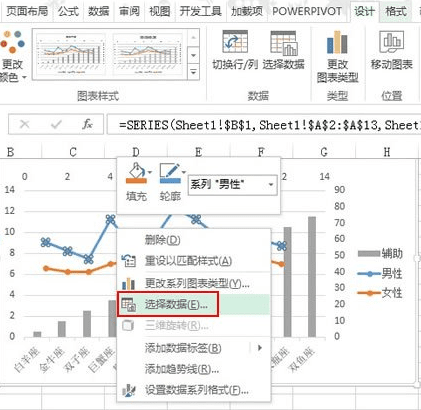Click the Switch Row/Column (切换行/列) icon
Screen dimensions: 421x410
tap(235, 43)
